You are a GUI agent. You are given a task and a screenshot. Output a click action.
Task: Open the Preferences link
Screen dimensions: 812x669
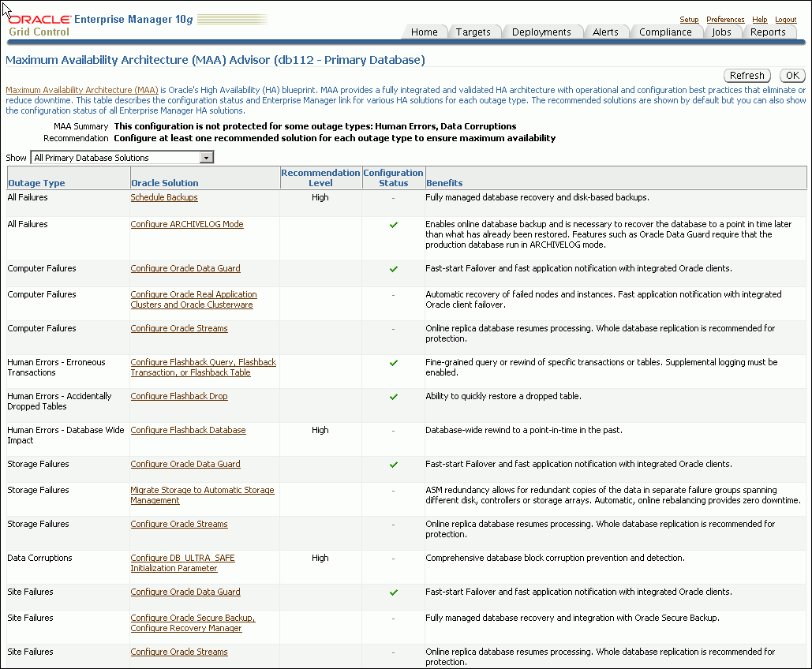[725, 20]
